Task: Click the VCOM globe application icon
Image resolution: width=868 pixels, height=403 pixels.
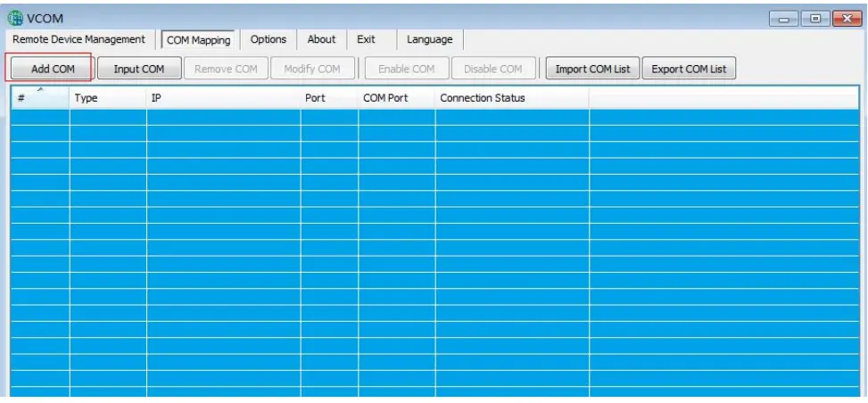Action: tap(15, 18)
